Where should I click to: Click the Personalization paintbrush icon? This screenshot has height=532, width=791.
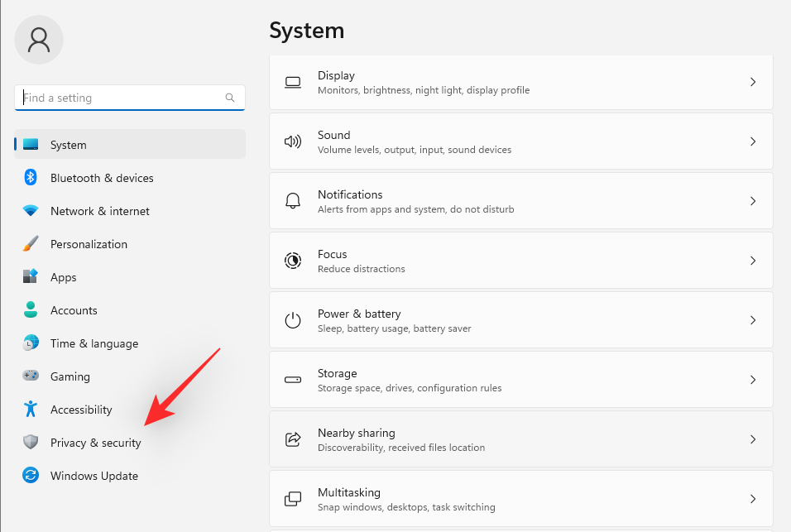tap(31, 244)
